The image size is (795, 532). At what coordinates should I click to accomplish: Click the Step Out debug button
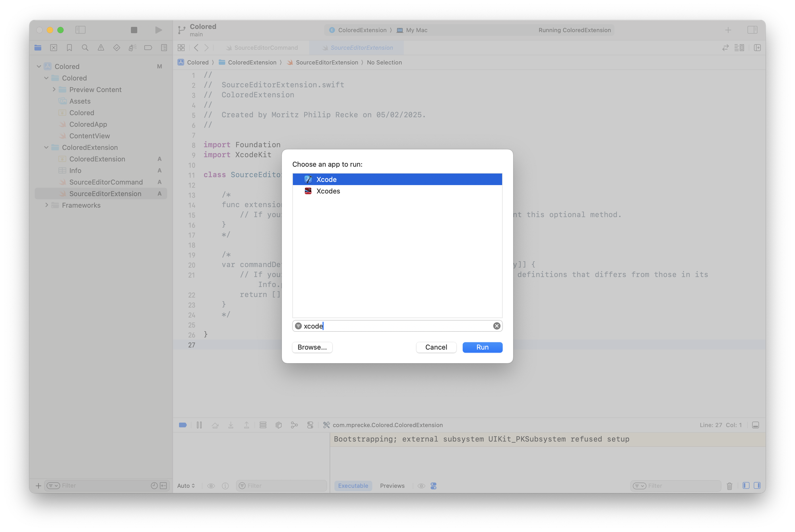[x=246, y=425]
